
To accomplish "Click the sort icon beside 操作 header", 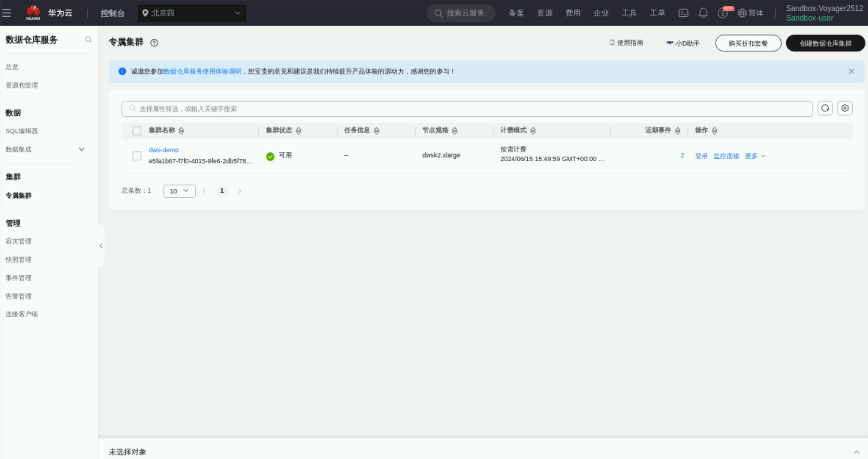I will [714, 131].
